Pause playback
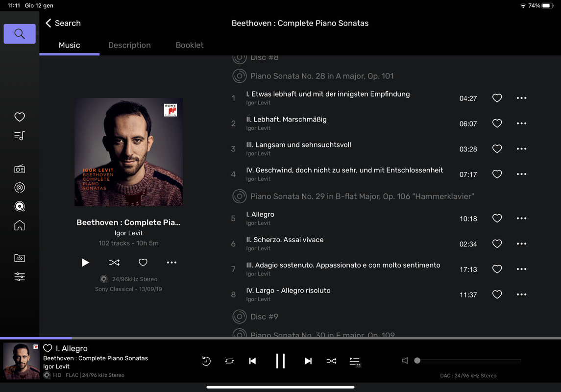 click(x=280, y=361)
